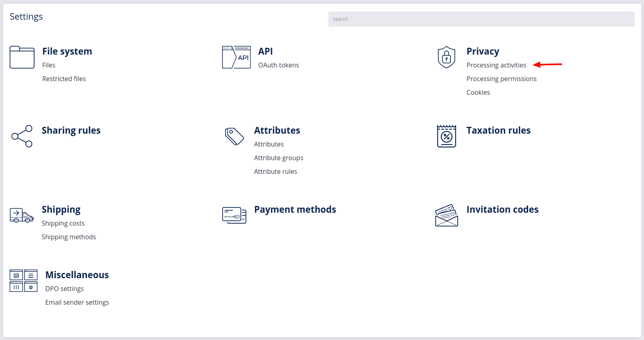
Task: Open the Sharing rules heading
Action: 71,130
